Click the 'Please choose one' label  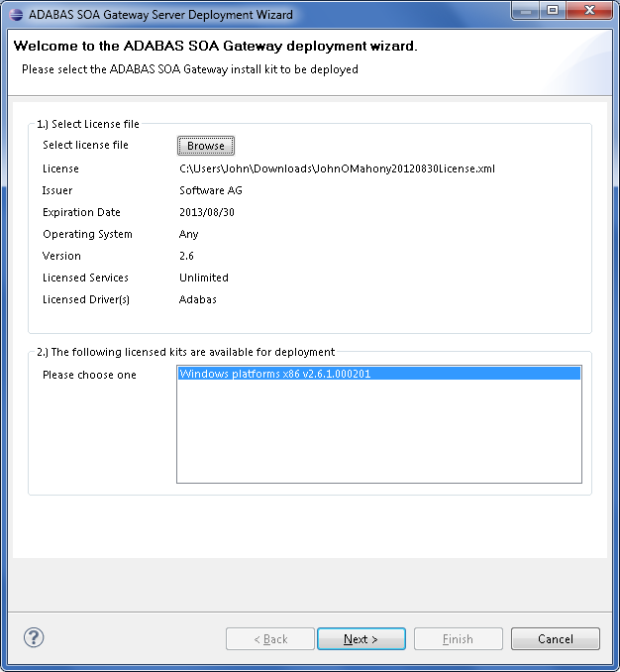pyautogui.click(x=89, y=375)
